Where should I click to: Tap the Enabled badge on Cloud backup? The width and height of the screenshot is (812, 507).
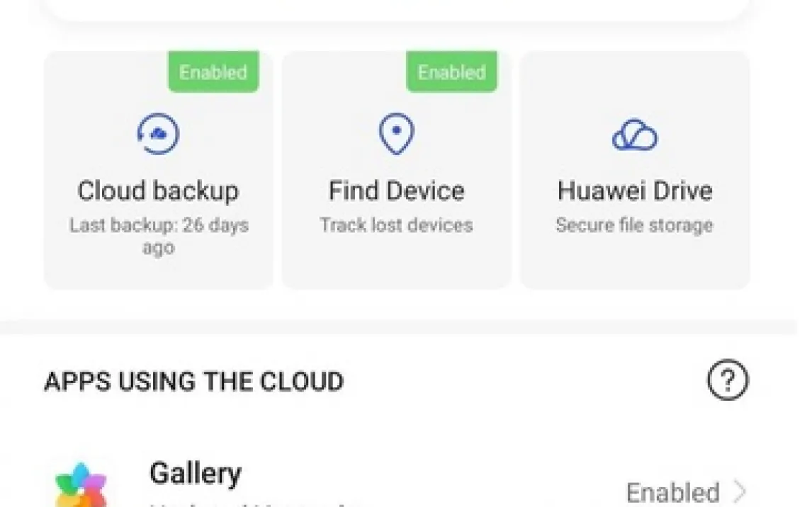[x=213, y=72]
